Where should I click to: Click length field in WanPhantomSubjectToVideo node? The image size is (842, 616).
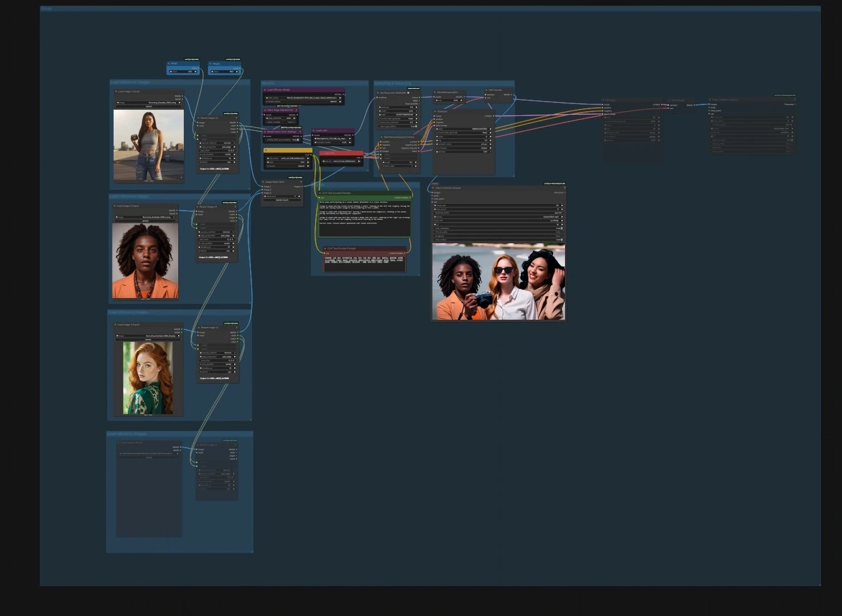[x=399, y=162]
